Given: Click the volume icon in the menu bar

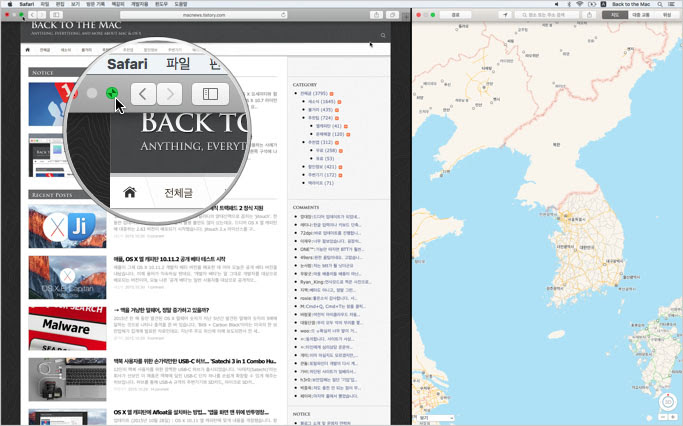Looking at the screenshot, I should pos(557,4).
